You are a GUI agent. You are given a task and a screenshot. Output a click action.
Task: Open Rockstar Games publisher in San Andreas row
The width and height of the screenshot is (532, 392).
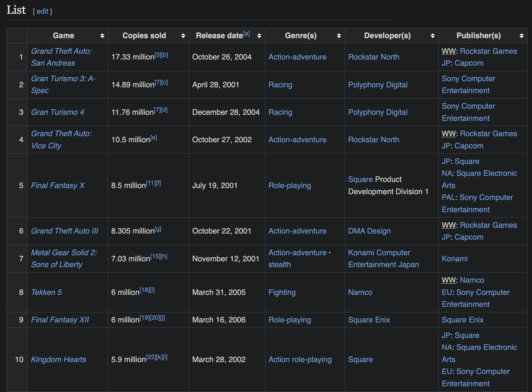pyautogui.click(x=489, y=51)
